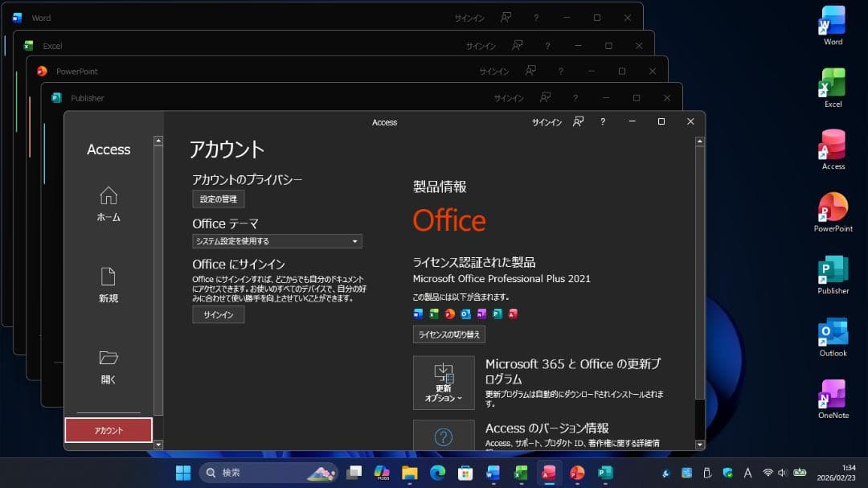The image size is (868, 488).
Task: Click the アカウント tab in the Access sidebar
Action: click(x=108, y=430)
